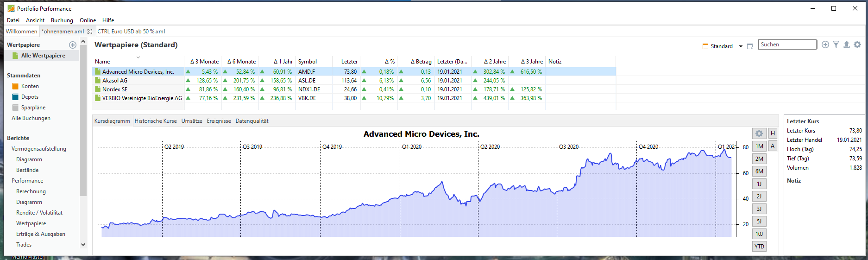Screen dimensions: 868x260
Task: Click into the Suchen search field
Action: click(787, 44)
